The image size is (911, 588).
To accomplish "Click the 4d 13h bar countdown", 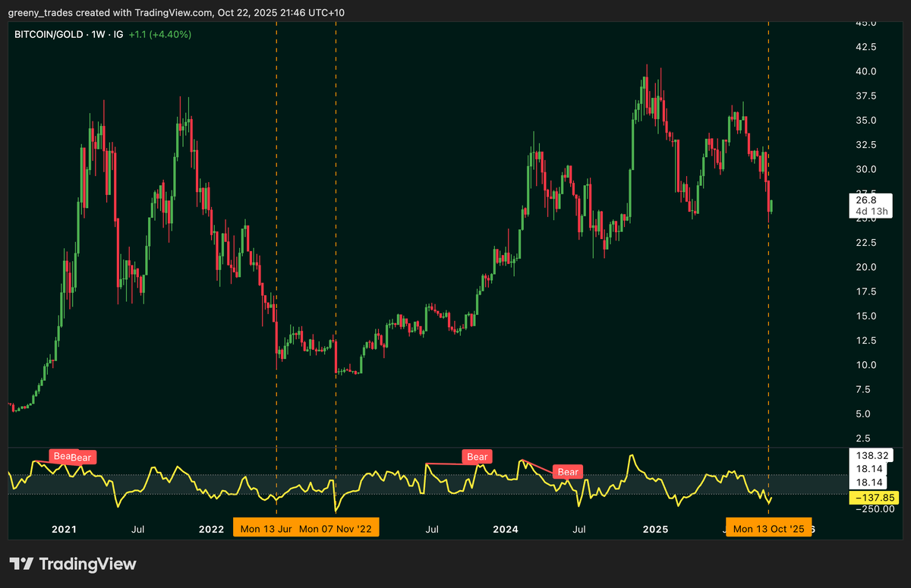I will pos(865,211).
